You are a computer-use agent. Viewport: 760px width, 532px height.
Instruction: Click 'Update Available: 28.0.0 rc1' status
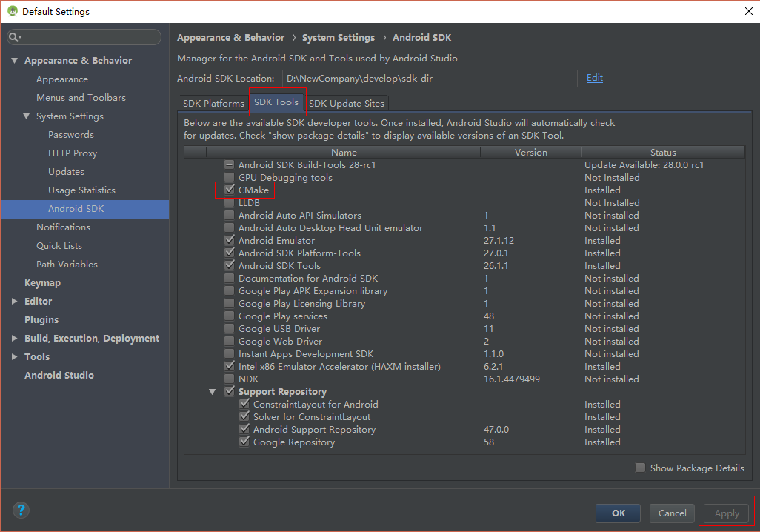coord(644,164)
